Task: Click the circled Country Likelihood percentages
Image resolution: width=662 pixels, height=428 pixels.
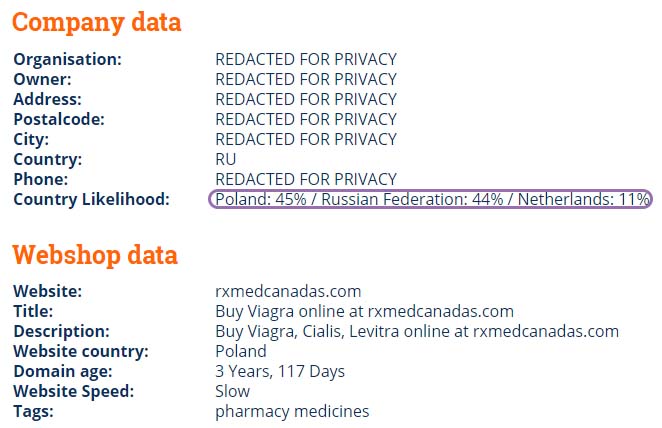Action: [431, 199]
